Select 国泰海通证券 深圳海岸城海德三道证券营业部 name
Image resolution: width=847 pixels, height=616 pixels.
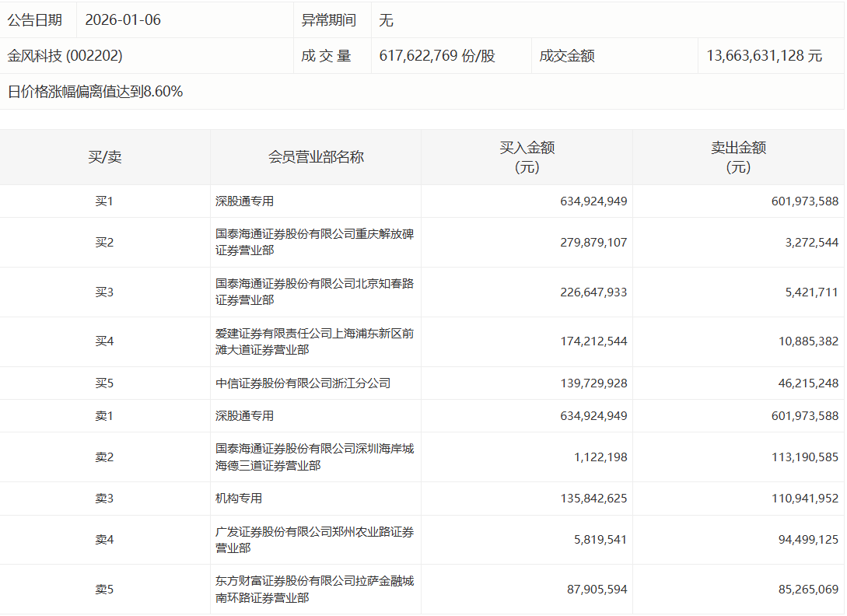click(x=314, y=457)
